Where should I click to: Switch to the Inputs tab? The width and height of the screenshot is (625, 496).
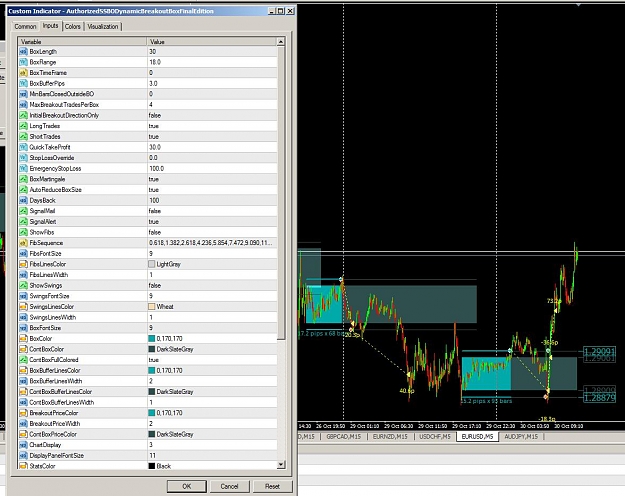51,26
